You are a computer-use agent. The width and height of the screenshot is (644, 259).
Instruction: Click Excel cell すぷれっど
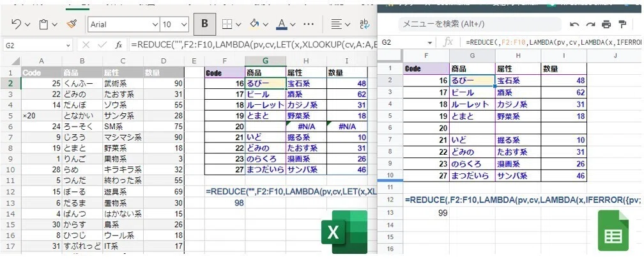tap(82, 247)
